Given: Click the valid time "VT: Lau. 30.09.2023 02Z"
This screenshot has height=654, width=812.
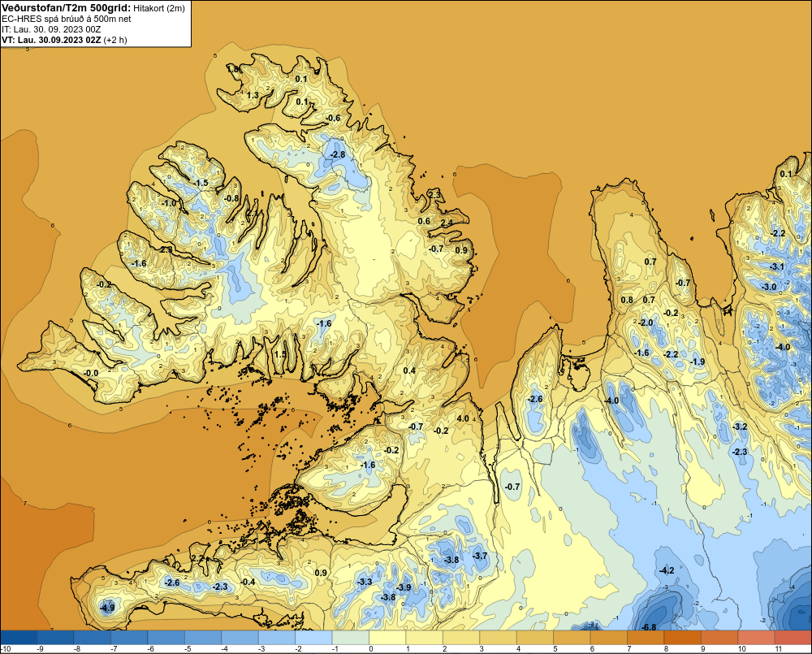Looking at the screenshot, I should click(x=52, y=40).
